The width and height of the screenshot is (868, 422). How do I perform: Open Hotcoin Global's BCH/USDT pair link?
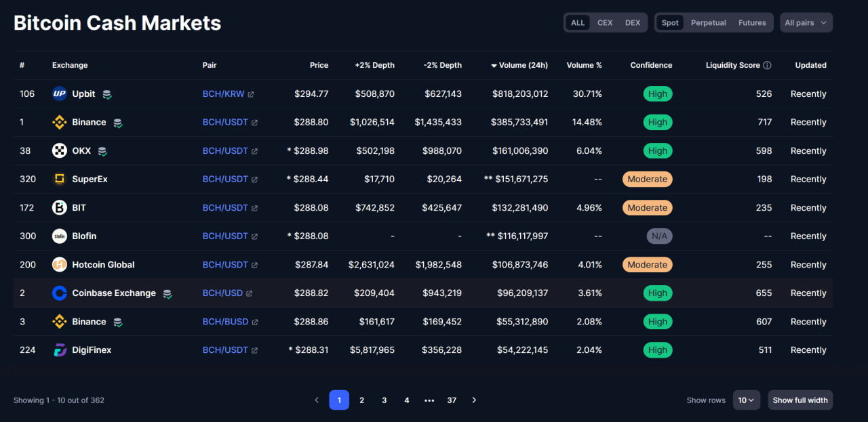tap(225, 265)
